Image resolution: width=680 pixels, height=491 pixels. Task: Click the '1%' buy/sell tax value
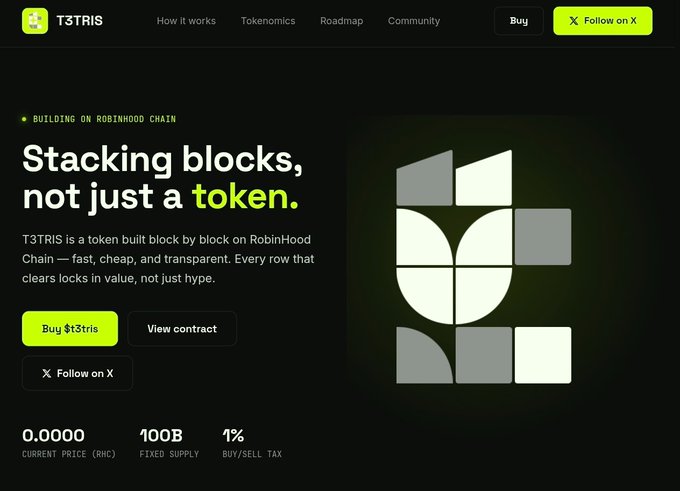(x=233, y=435)
